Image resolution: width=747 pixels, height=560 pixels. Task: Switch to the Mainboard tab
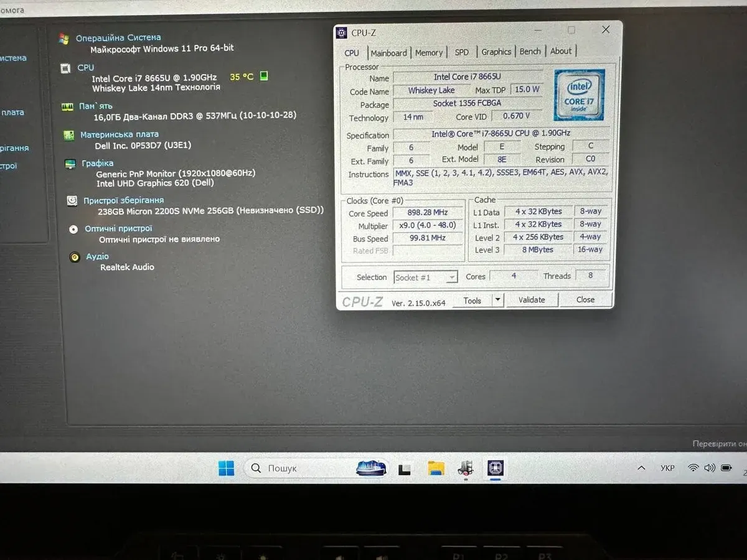(388, 53)
